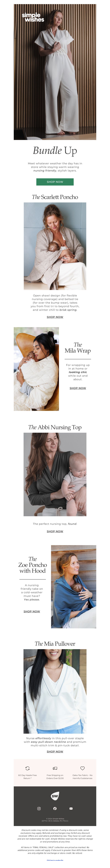Open the Scarlett Poncho product photo

click(x=55, y=246)
